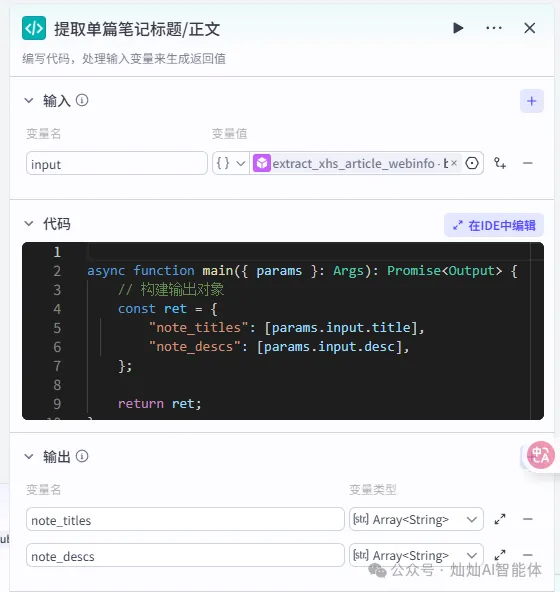This screenshot has height=592, width=560.
Task: Click the node title 提取单篇笔记标题/正文
Action: click(x=137, y=29)
